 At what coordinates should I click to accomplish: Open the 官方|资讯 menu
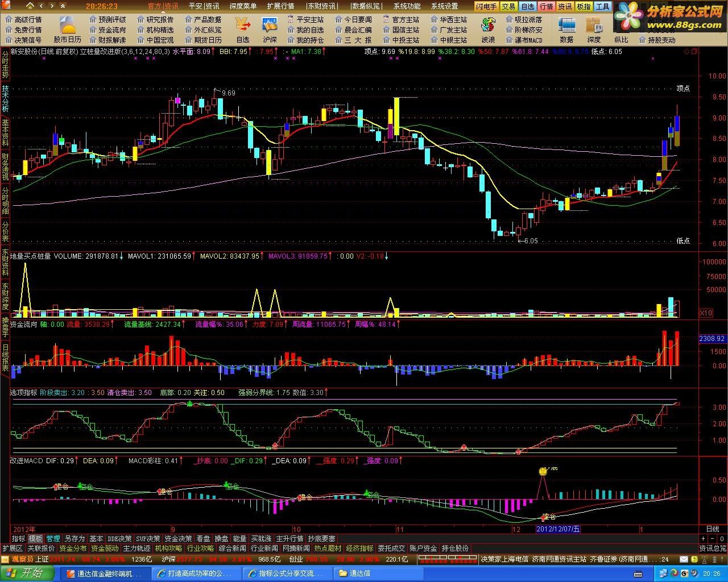(x=163, y=6)
